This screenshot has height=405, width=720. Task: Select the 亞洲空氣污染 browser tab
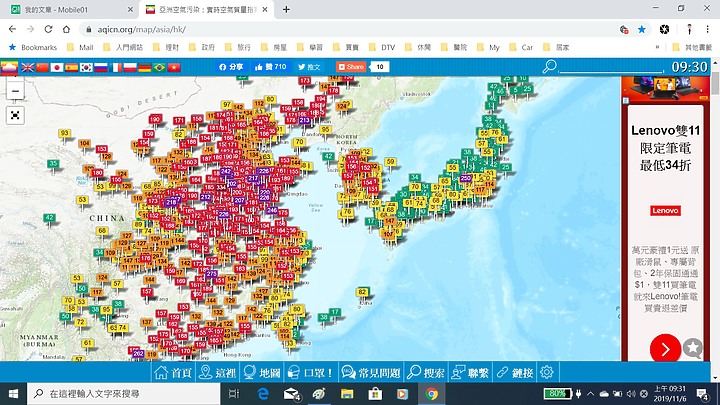click(206, 10)
